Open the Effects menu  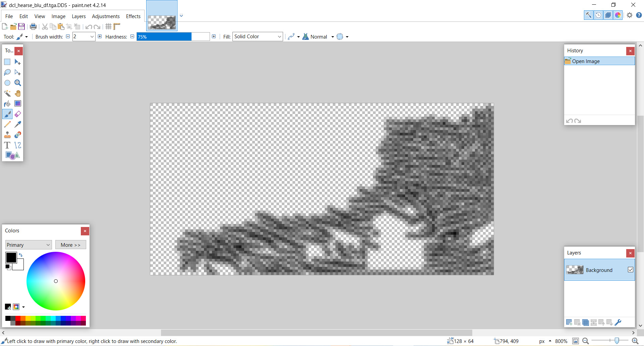coord(133,16)
